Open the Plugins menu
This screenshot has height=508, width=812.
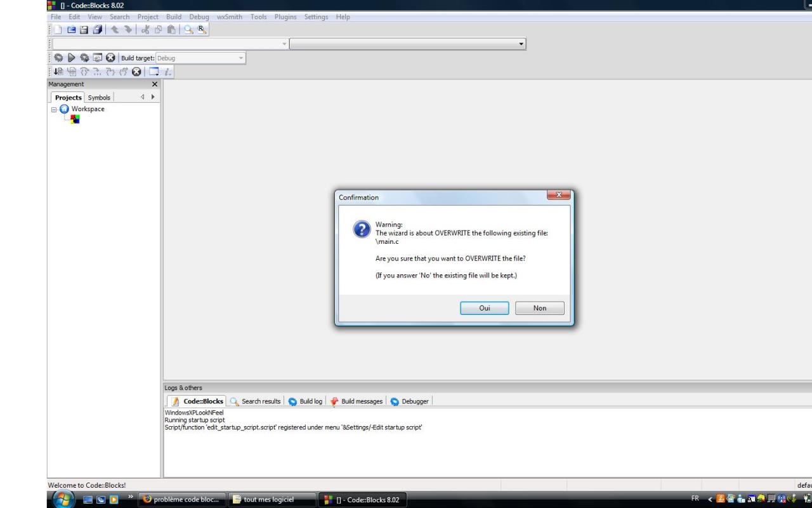(285, 17)
